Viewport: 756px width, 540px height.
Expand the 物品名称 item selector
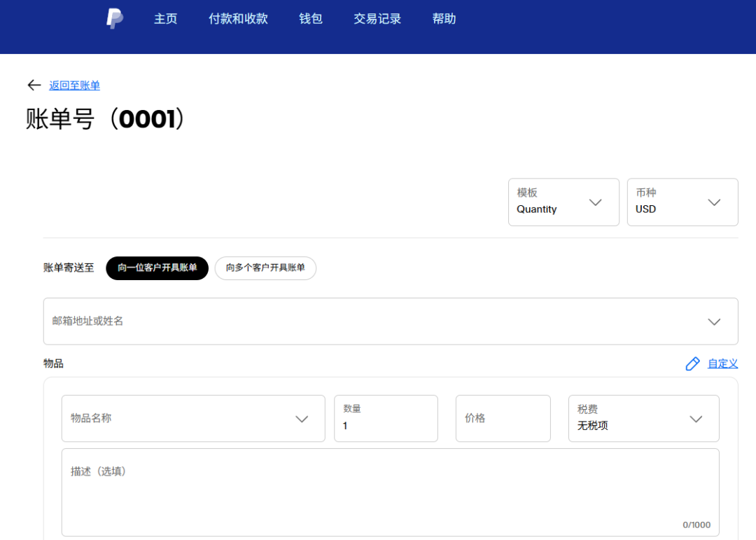[193, 418]
